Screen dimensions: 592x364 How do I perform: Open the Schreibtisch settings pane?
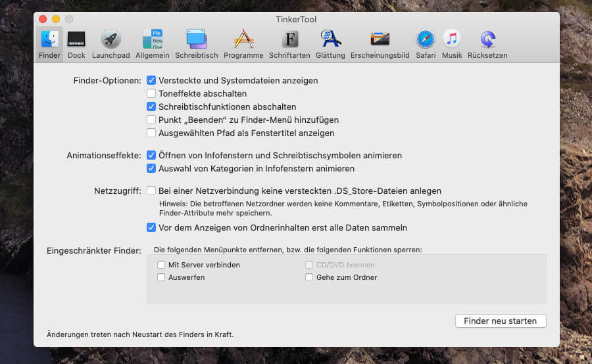196,44
